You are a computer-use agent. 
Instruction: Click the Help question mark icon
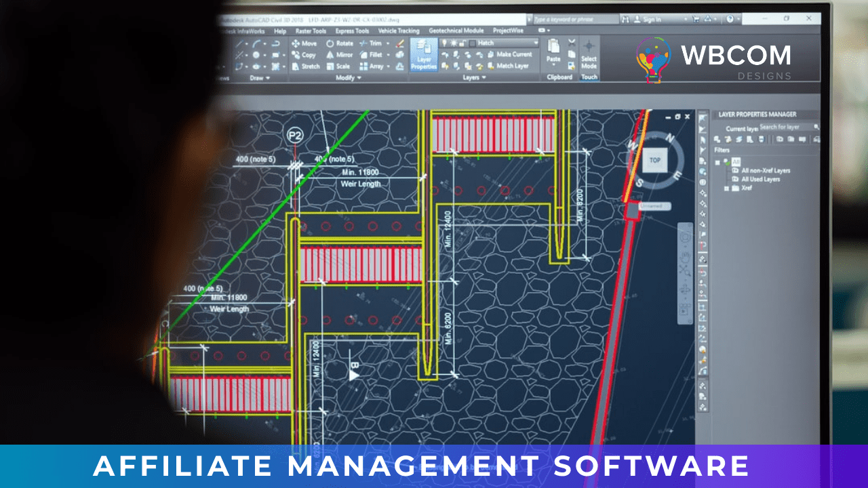click(730, 20)
